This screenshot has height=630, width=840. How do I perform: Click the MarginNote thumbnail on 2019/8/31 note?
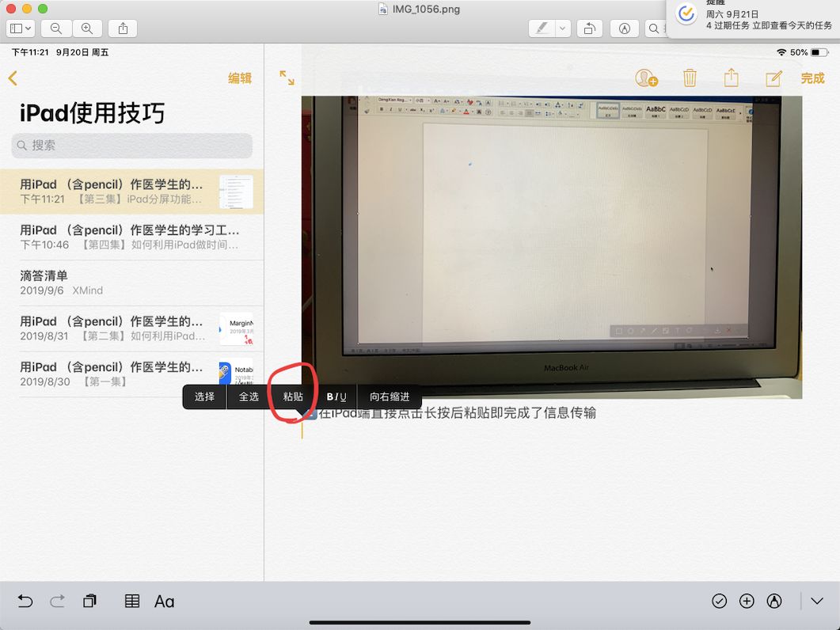(x=236, y=328)
